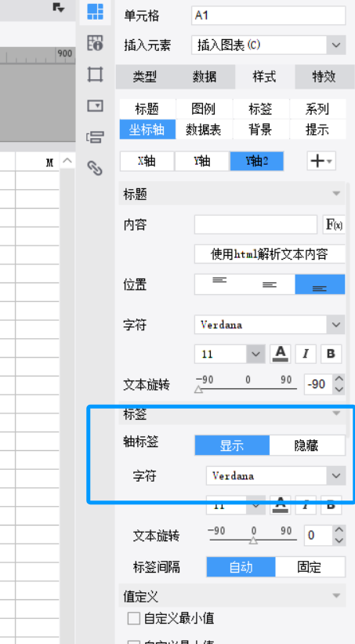Toggle bold for the title font
Screen dimensions: 355x644
coord(331,354)
